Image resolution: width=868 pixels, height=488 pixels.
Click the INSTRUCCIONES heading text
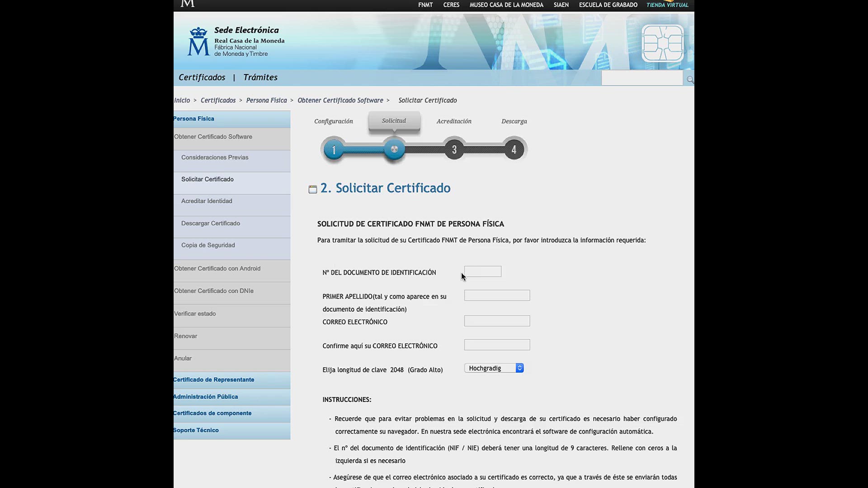coord(347,400)
